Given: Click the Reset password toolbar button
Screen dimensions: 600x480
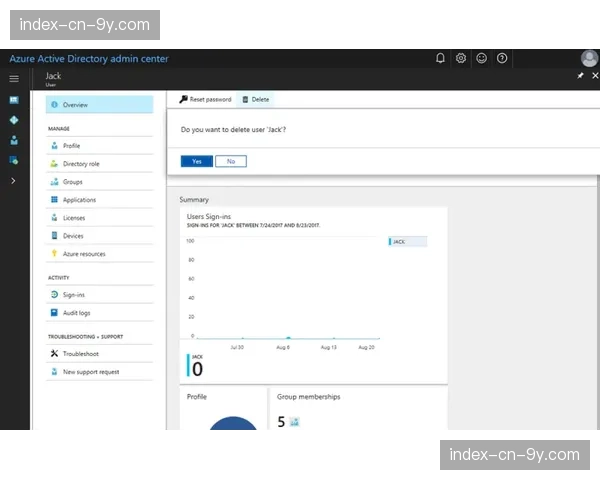Looking at the screenshot, I should tap(205, 100).
